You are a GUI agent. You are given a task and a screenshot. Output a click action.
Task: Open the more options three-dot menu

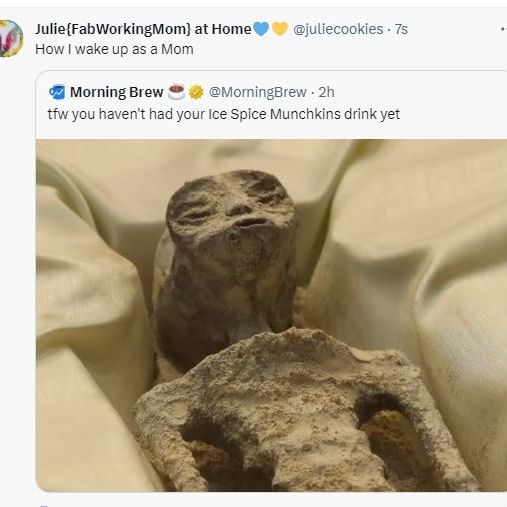tap(504, 29)
